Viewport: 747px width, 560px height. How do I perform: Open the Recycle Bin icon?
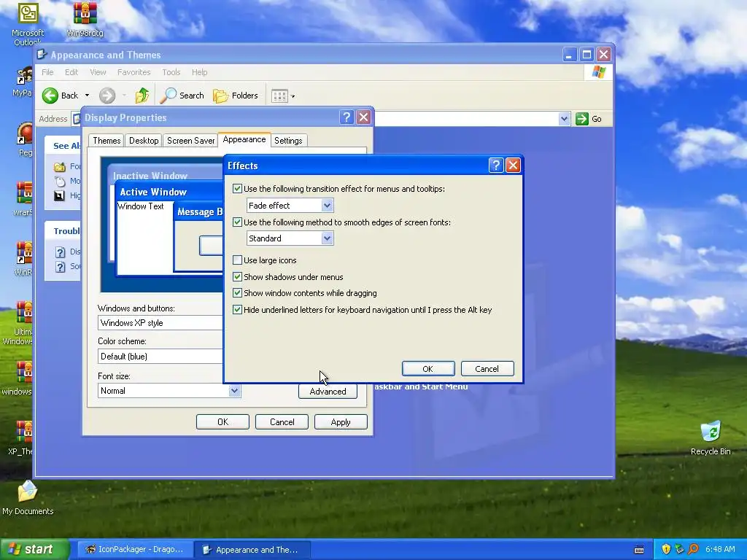(x=711, y=438)
